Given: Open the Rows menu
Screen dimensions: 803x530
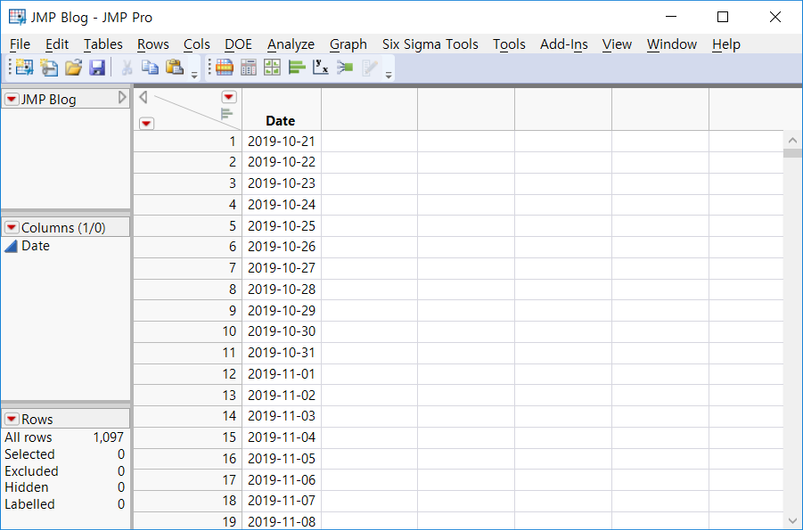Looking at the screenshot, I should point(153,45).
